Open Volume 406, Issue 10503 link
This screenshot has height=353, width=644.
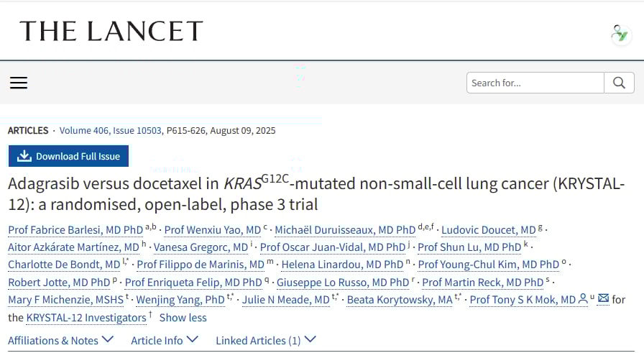pos(111,131)
